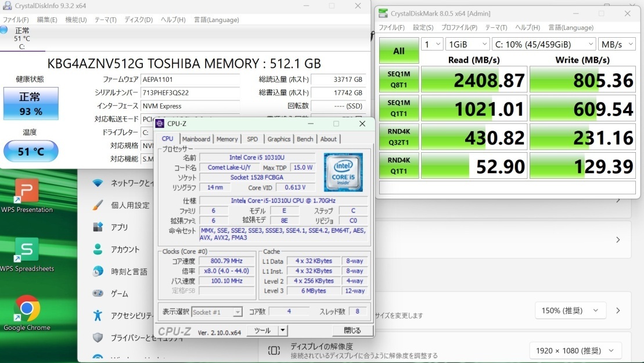Open CrystalDiskMark 設定(S) menu
Viewport: 644px width, 363px height.
coord(423,27)
